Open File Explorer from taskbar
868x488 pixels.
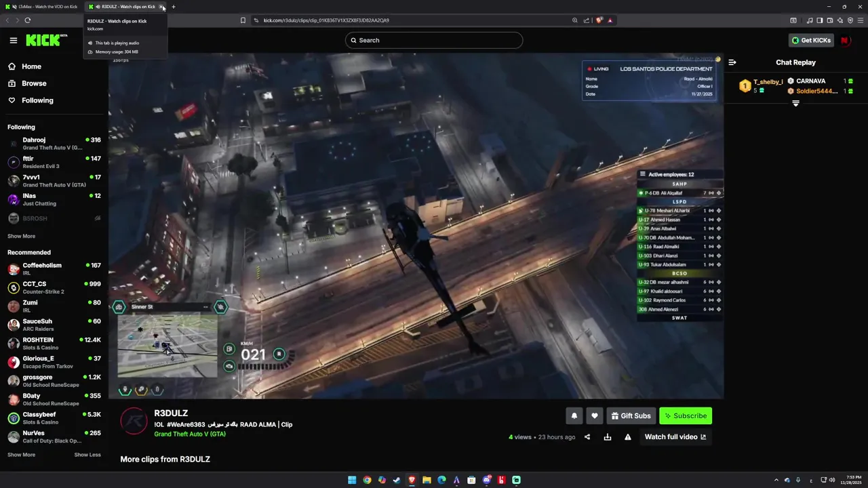(427, 481)
